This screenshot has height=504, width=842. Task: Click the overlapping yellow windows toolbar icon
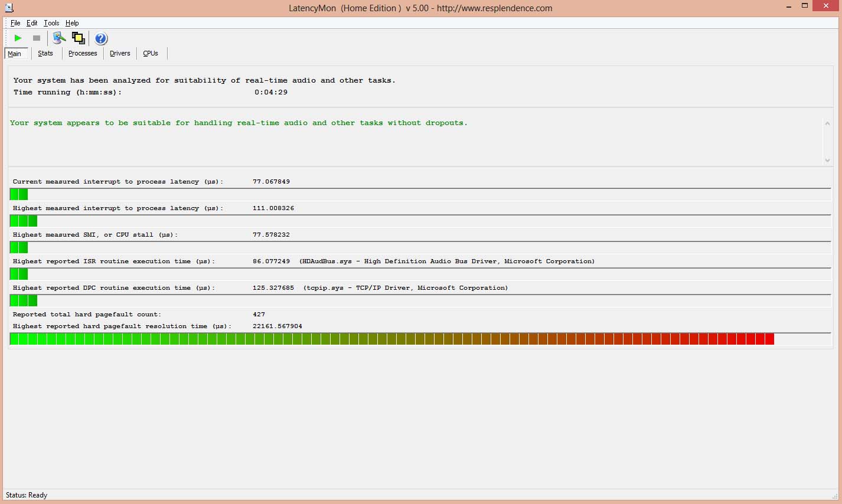tap(78, 38)
